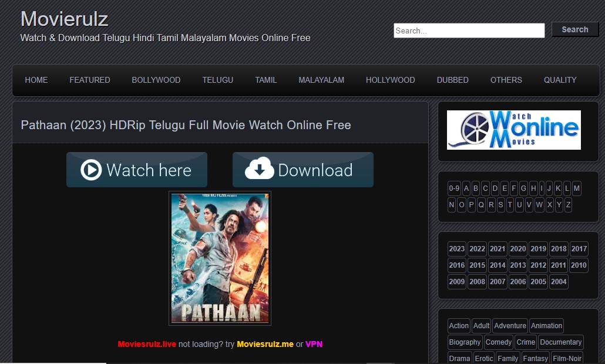605x364 pixels.
Task: Filter movies by year 2010
Action: pyautogui.click(x=579, y=265)
